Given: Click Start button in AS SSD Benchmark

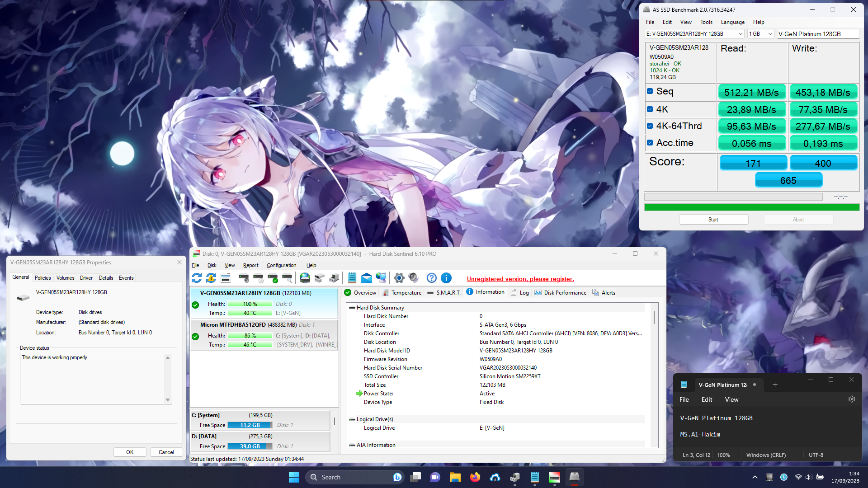Looking at the screenshot, I should pyautogui.click(x=713, y=220).
